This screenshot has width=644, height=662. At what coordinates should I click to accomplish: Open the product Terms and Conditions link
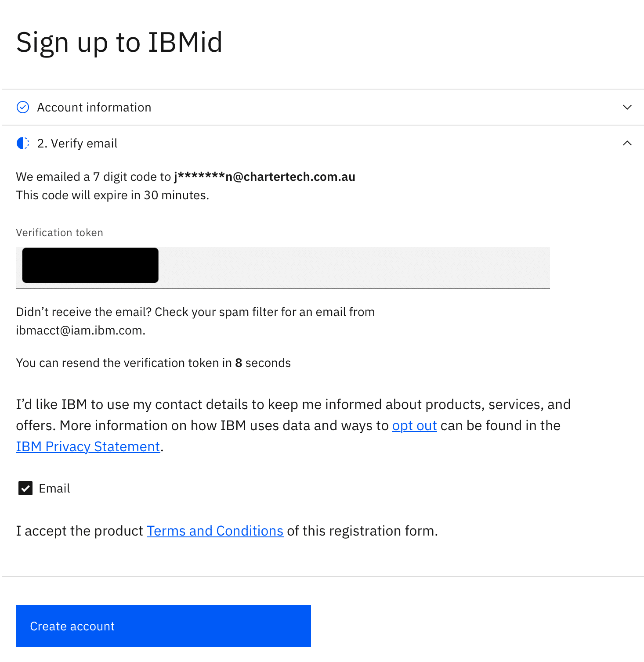click(215, 531)
